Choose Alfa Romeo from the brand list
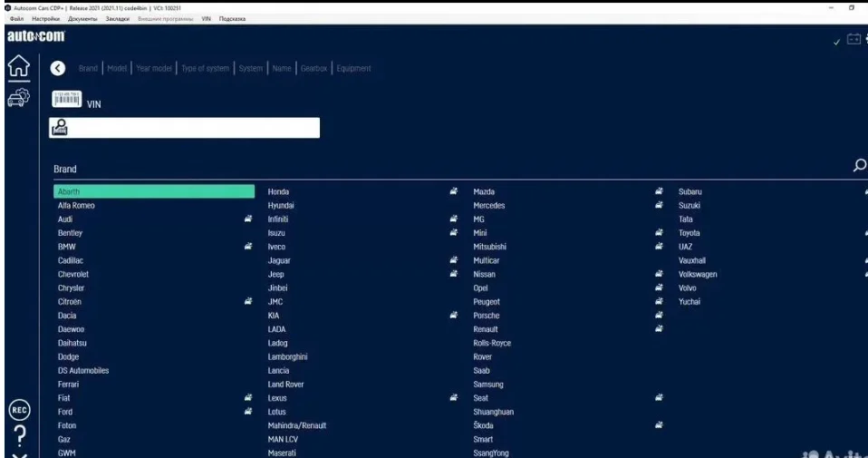 pos(76,206)
